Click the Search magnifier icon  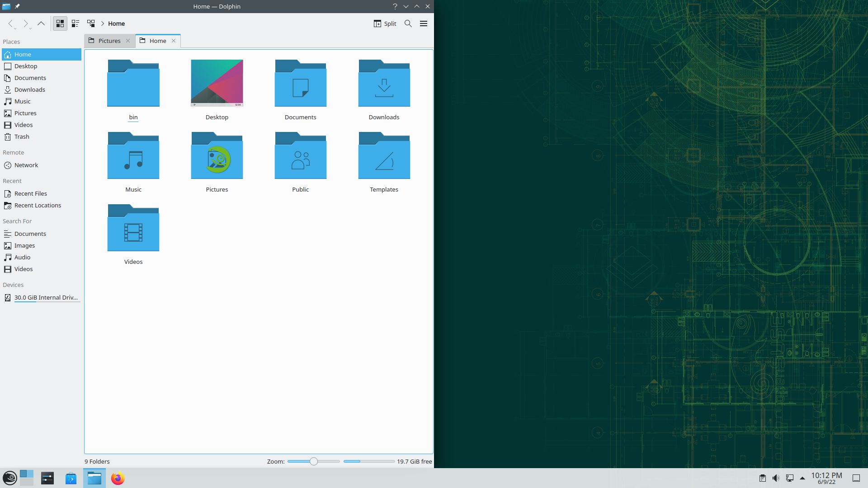click(x=408, y=23)
